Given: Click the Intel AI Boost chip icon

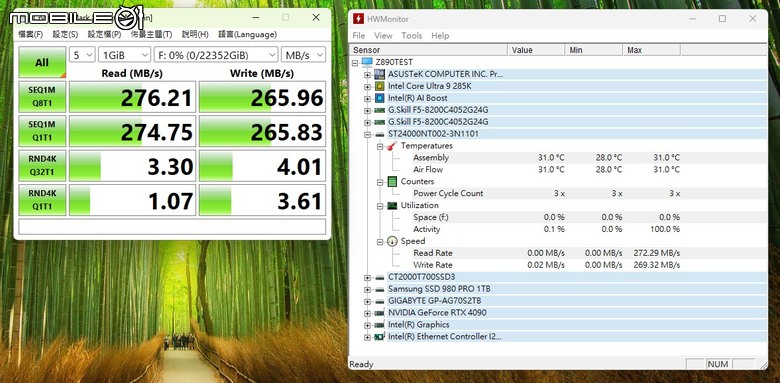Looking at the screenshot, I should click(x=380, y=98).
